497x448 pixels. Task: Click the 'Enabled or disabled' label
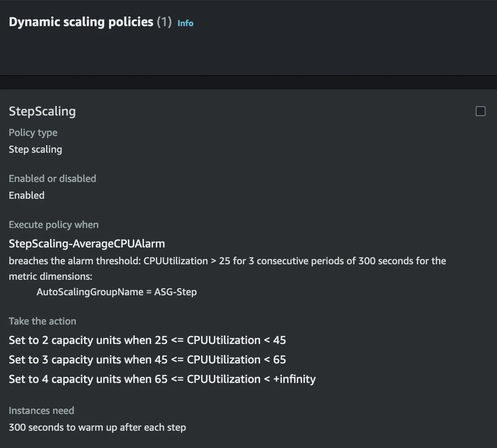pos(52,179)
